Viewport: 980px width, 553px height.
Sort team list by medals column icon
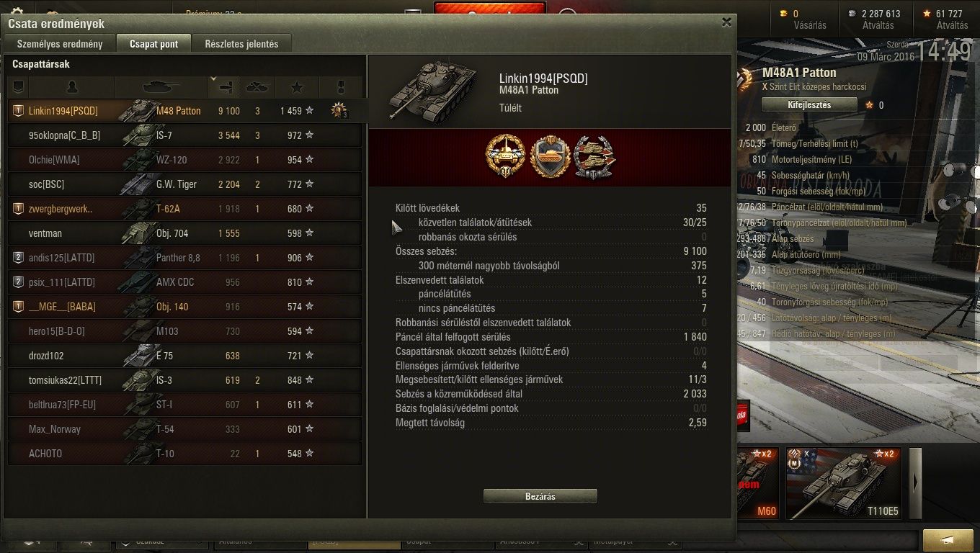pos(341,87)
